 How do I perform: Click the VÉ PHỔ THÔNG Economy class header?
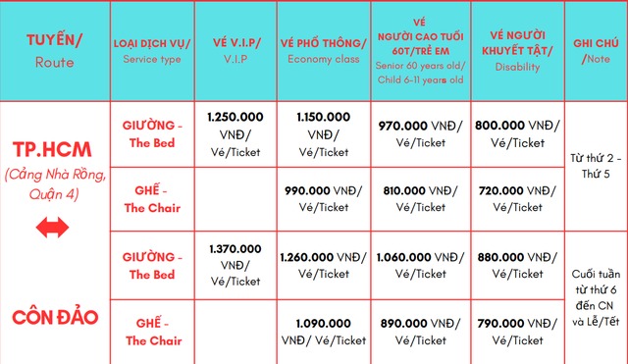324,51
